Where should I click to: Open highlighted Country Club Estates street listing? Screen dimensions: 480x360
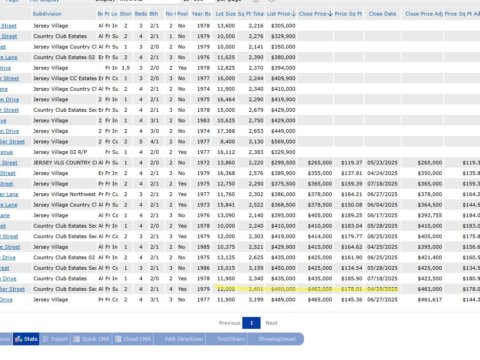[12, 289]
